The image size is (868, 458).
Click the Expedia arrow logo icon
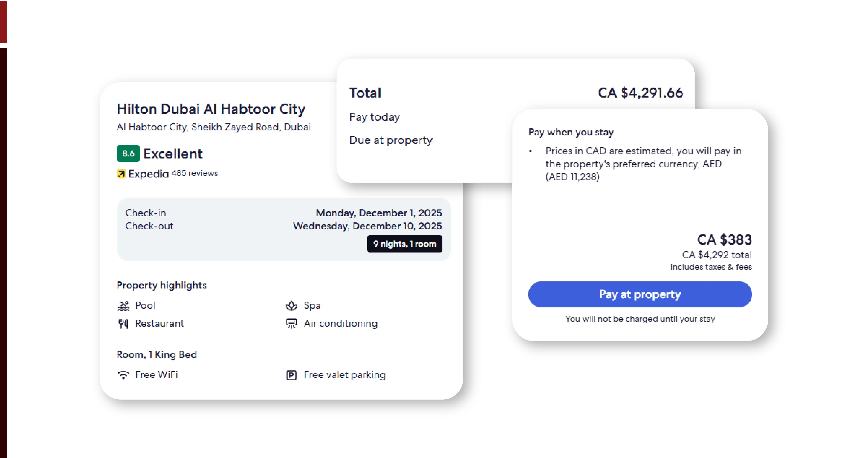pos(121,174)
